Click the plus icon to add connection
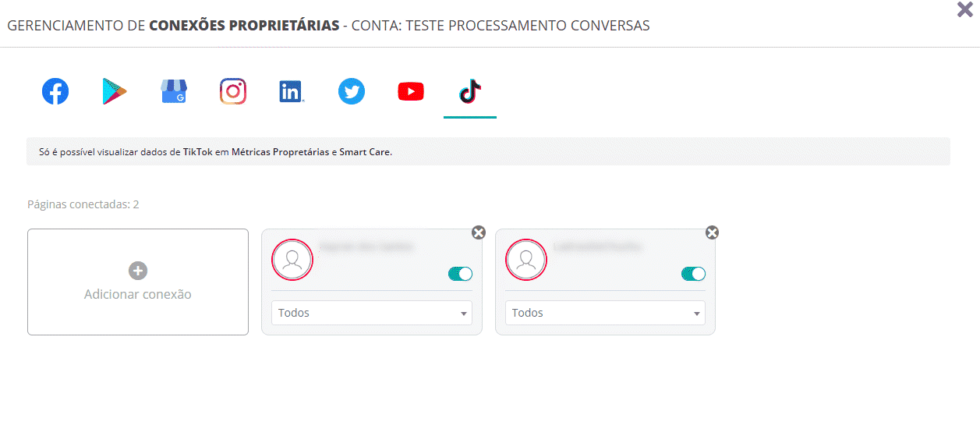Viewport: 980px width, 422px height. (138, 271)
